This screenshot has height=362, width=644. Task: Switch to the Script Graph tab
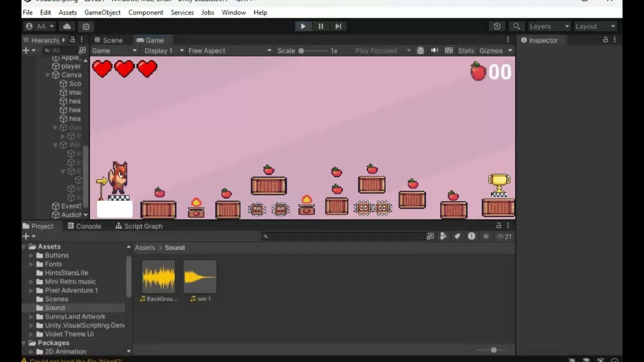[139, 226]
